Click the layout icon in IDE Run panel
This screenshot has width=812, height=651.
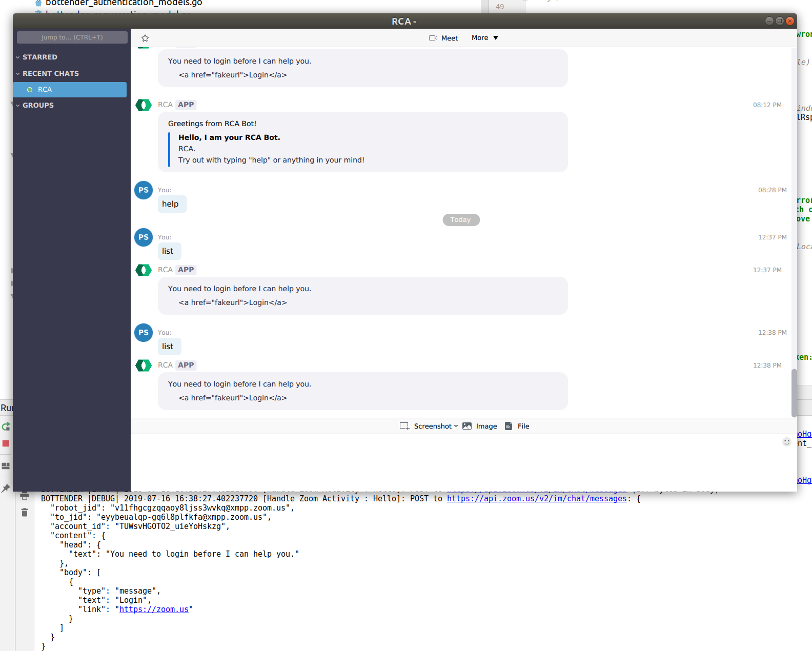click(x=6, y=466)
